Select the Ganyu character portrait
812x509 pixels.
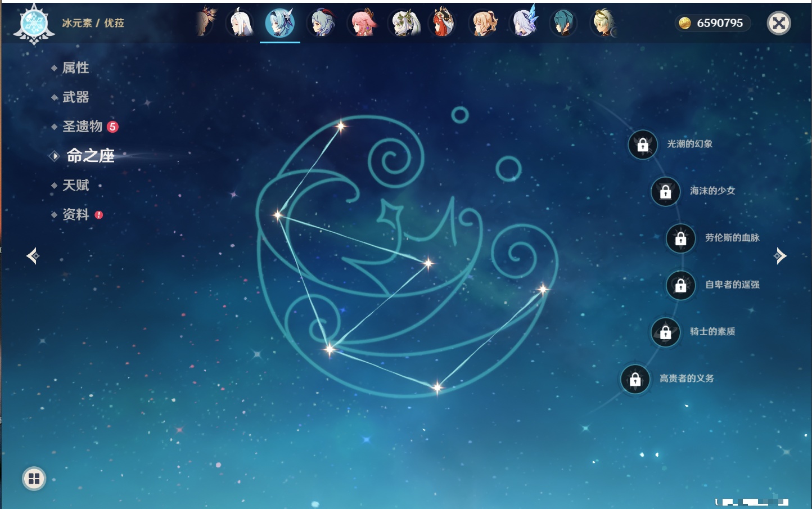click(x=323, y=24)
